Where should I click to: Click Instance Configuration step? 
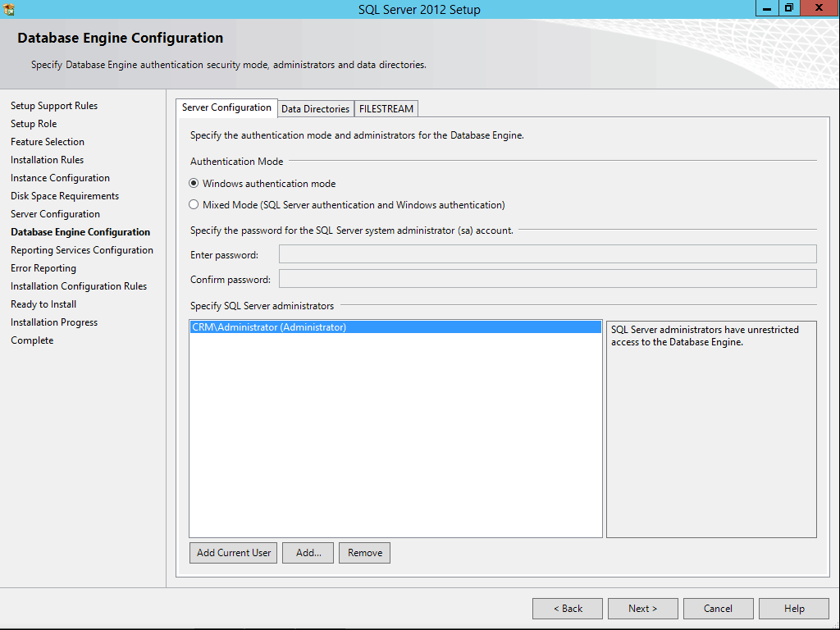pyautogui.click(x=60, y=178)
